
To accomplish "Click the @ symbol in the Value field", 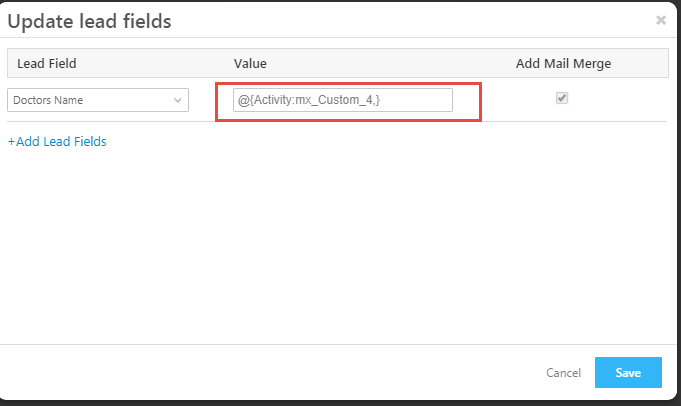I will 243,100.
